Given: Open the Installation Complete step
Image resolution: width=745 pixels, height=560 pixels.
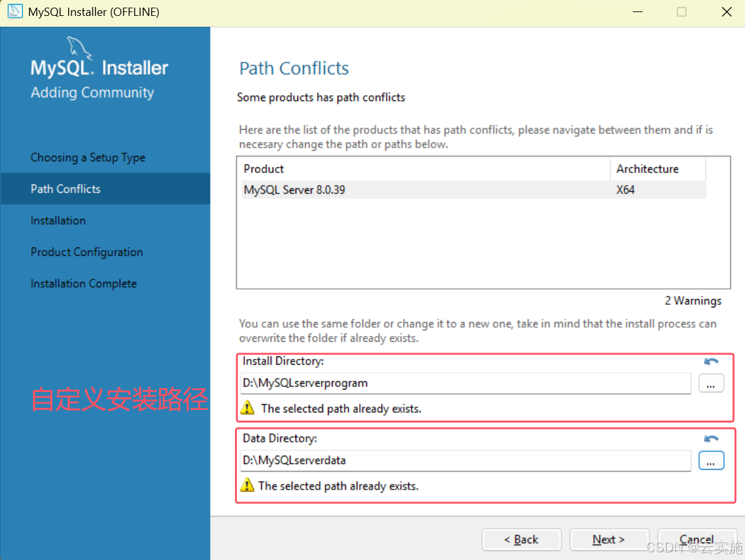Looking at the screenshot, I should pyautogui.click(x=83, y=284).
